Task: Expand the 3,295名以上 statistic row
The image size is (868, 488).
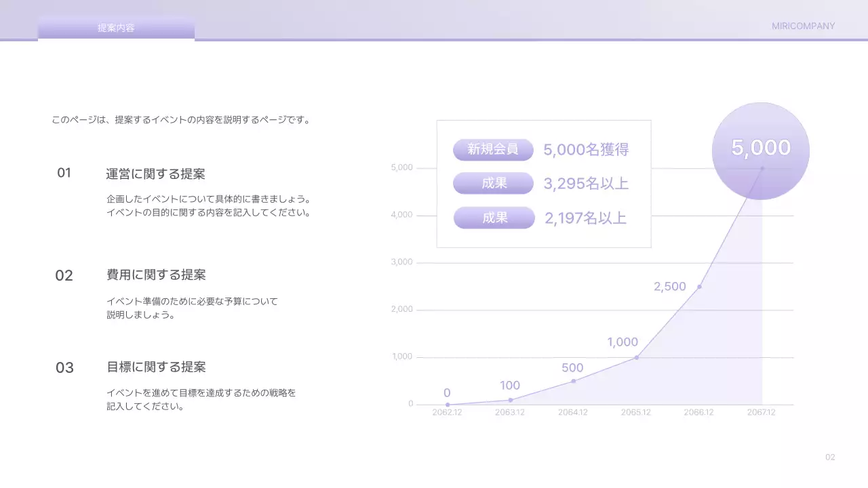Action: pyautogui.click(x=586, y=183)
